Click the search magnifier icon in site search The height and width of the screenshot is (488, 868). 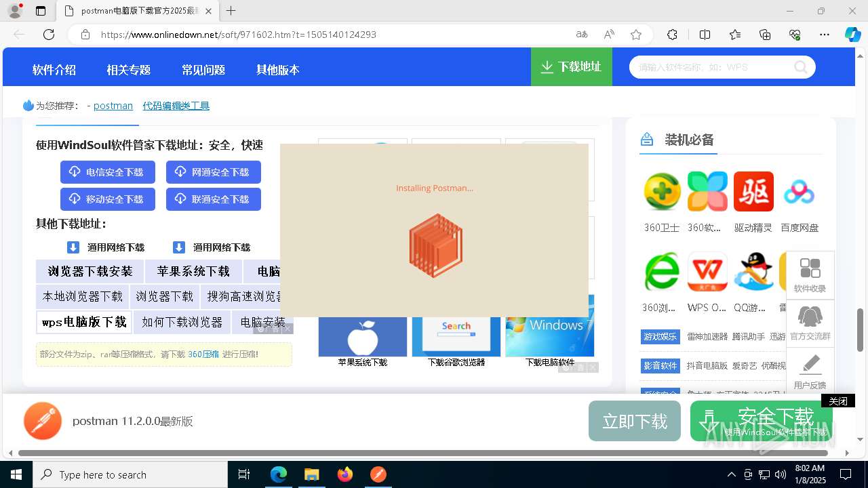pyautogui.click(x=801, y=67)
